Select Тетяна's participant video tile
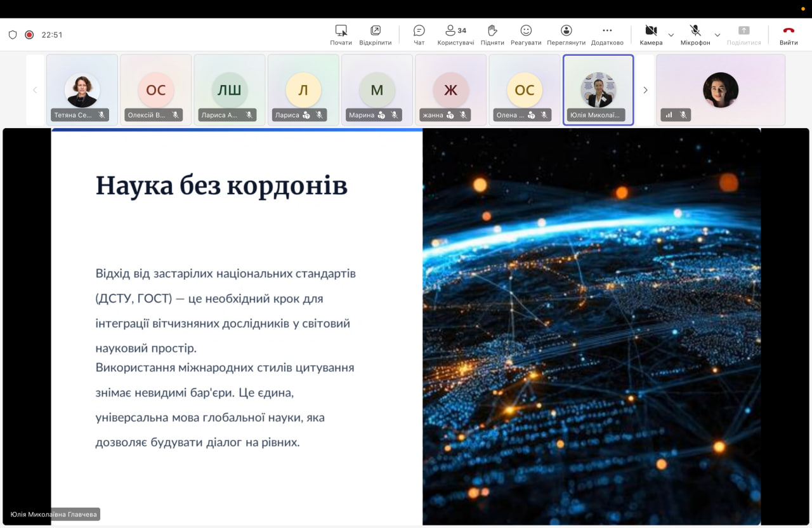This screenshot has width=812, height=528. pyautogui.click(x=82, y=89)
